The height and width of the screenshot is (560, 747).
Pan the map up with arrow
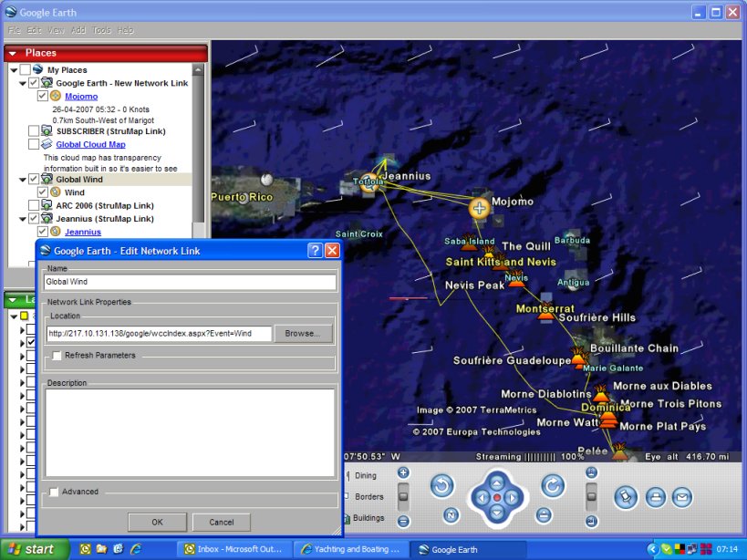click(x=497, y=482)
